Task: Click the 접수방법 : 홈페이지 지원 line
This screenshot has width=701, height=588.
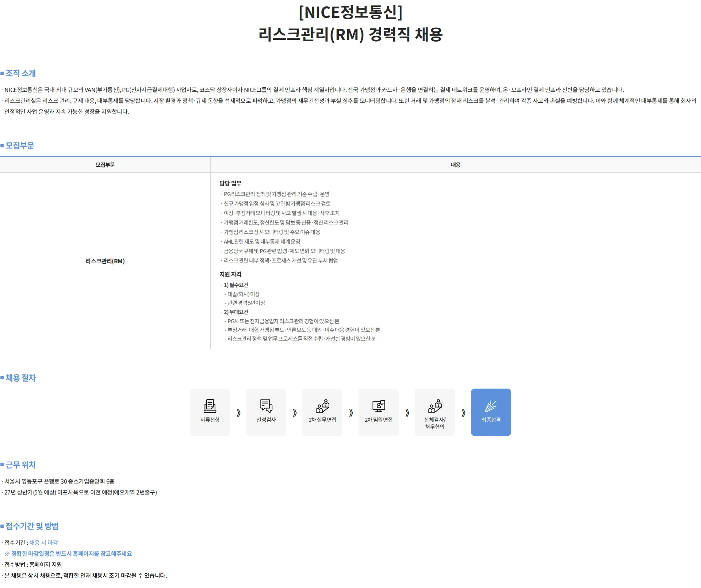Action: pos(33,565)
